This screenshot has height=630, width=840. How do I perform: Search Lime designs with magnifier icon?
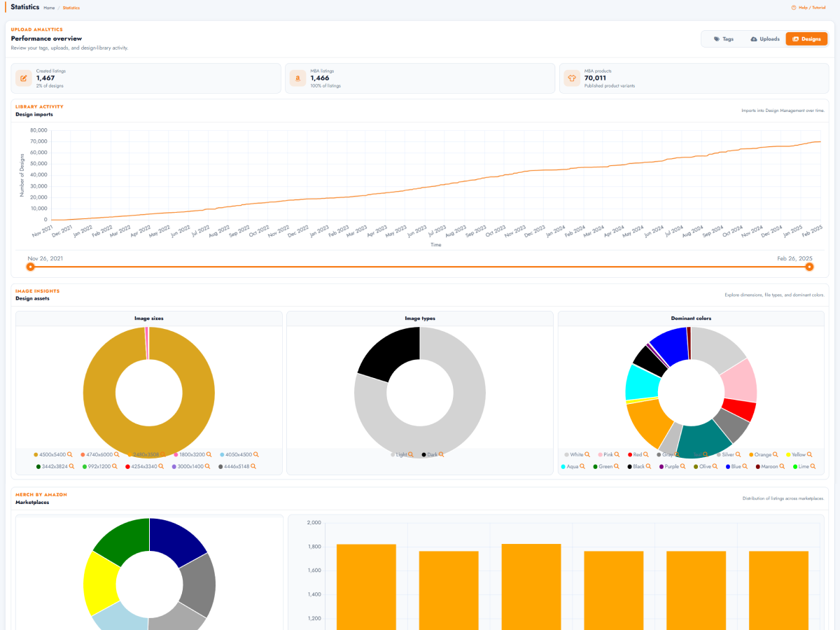[x=813, y=466]
